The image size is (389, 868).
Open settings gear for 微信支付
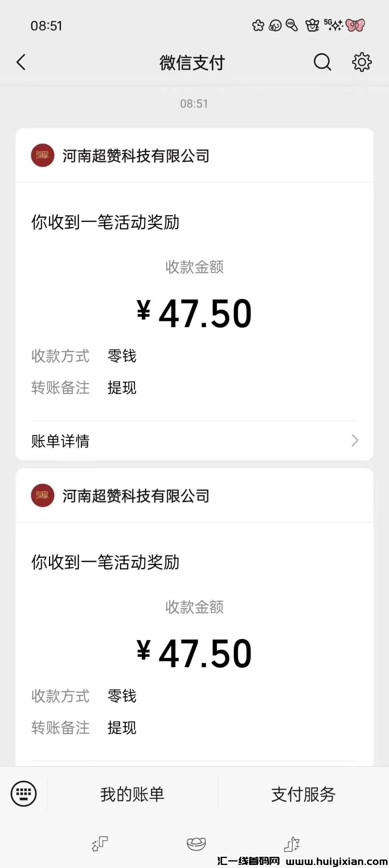tap(362, 62)
